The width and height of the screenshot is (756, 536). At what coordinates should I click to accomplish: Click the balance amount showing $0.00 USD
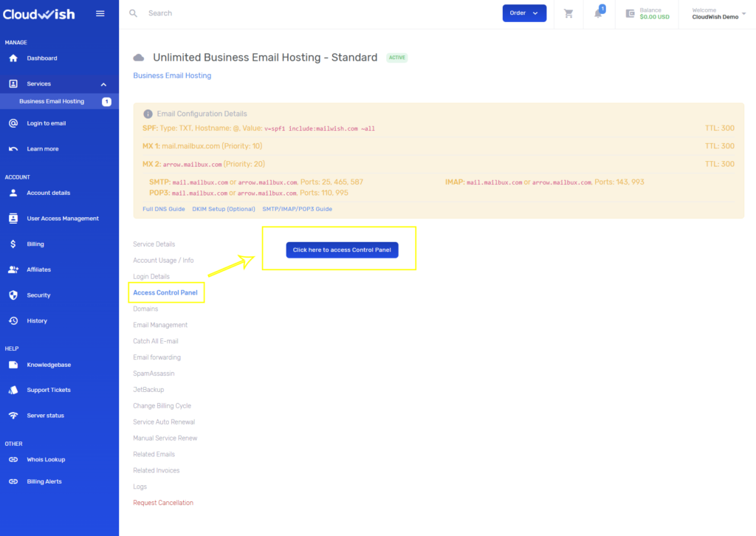(653, 15)
